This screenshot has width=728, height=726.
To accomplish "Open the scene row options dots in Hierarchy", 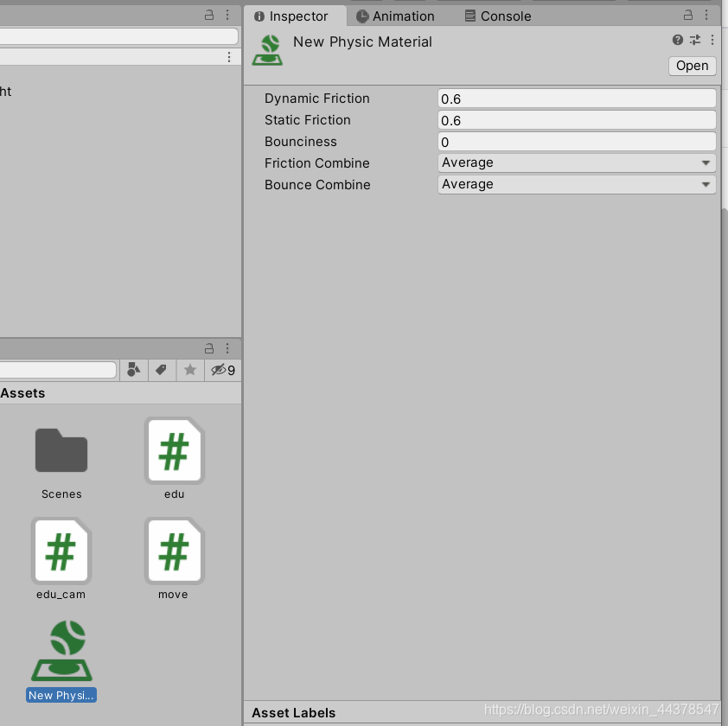I will [x=229, y=57].
